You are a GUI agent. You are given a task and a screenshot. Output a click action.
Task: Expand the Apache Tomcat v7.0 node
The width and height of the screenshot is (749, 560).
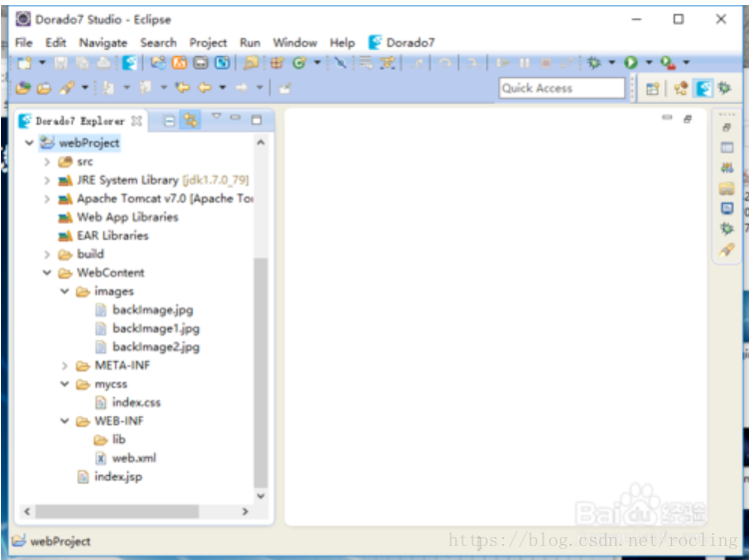point(47,199)
